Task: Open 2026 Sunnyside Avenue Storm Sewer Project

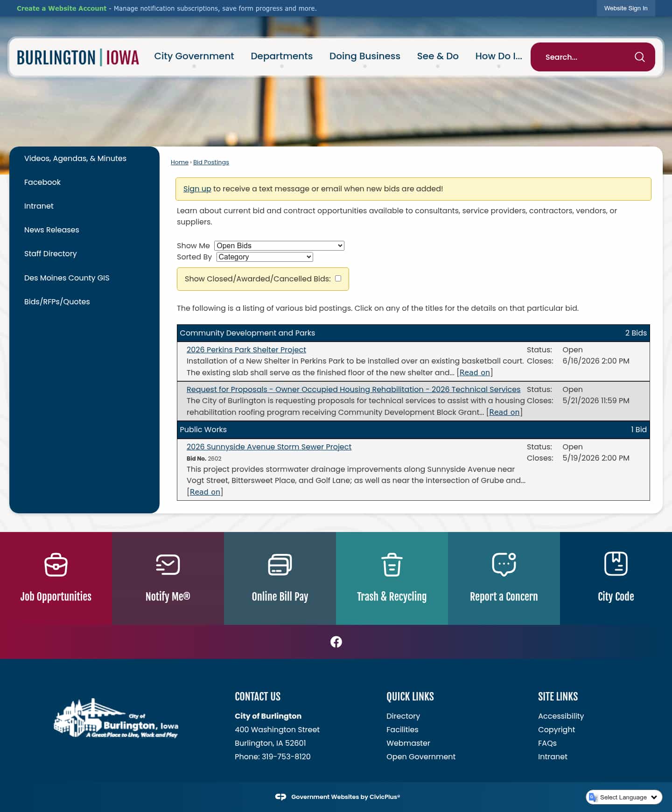Action: [x=269, y=447]
